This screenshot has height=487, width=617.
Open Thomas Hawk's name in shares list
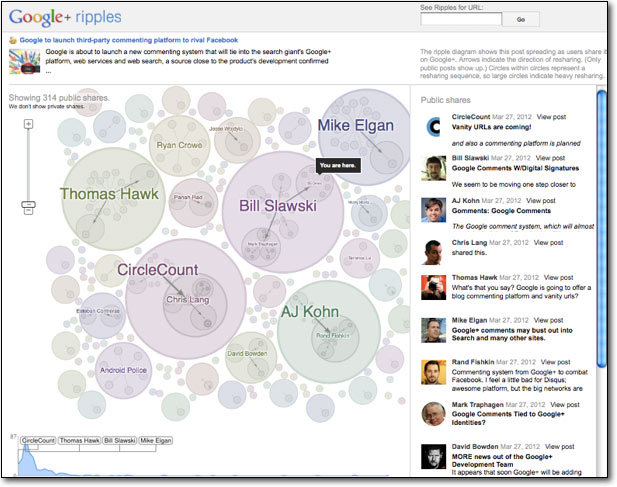point(475,277)
